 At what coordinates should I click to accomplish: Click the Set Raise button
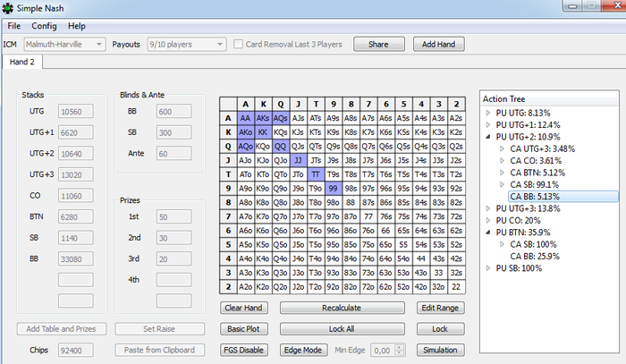pyautogui.click(x=160, y=329)
